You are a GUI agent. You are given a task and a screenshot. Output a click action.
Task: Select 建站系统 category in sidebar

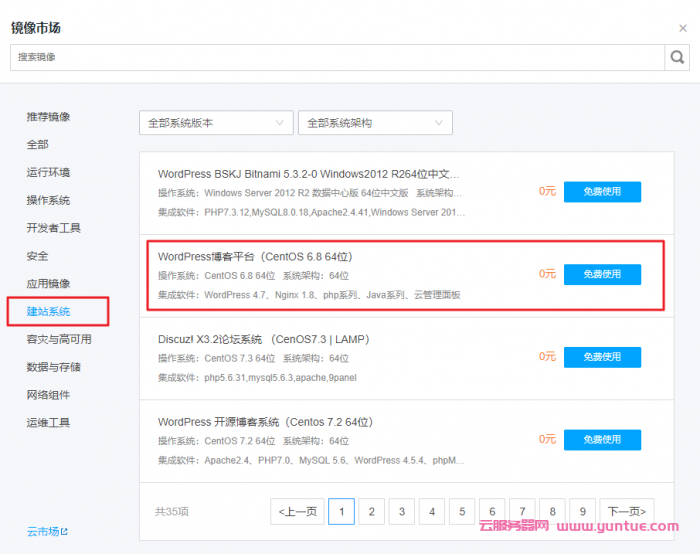[x=48, y=312]
